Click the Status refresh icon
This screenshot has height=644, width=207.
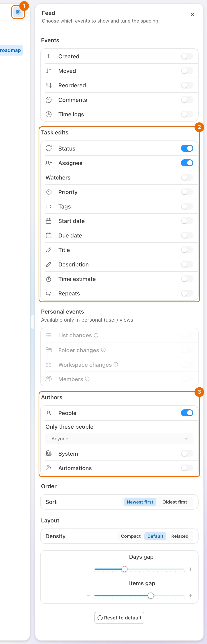(x=49, y=148)
